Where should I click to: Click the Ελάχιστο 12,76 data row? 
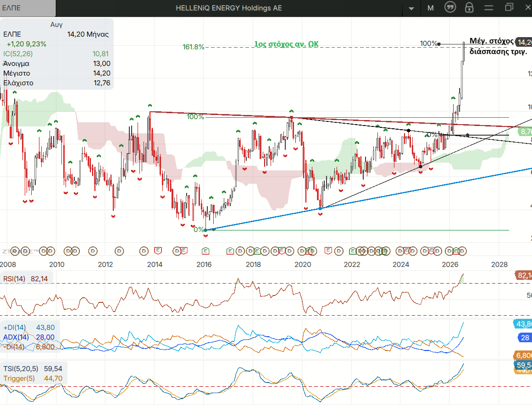click(57, 83)
